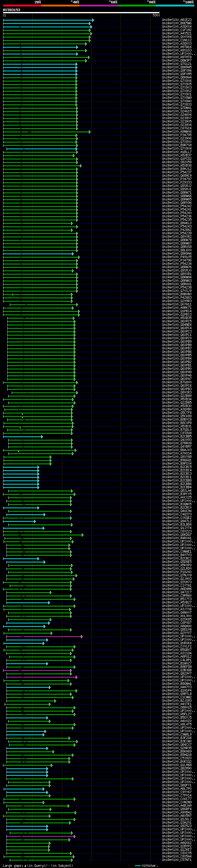Select hit label UniRef100_A9THT8
This screenshot has width=197, height=868.
click(x=177, y=57)
